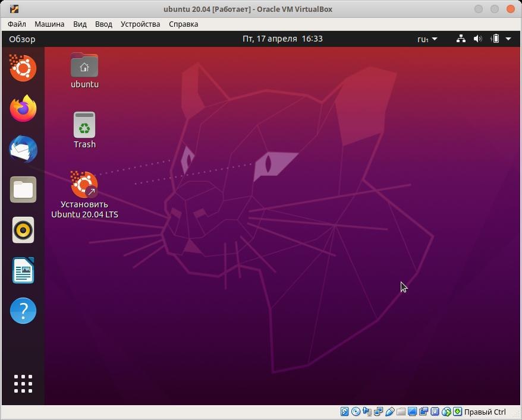The width and height of the screenshot is (522, 420).
Task: Click the audio indicator in status bar
Action: point(367,412)
